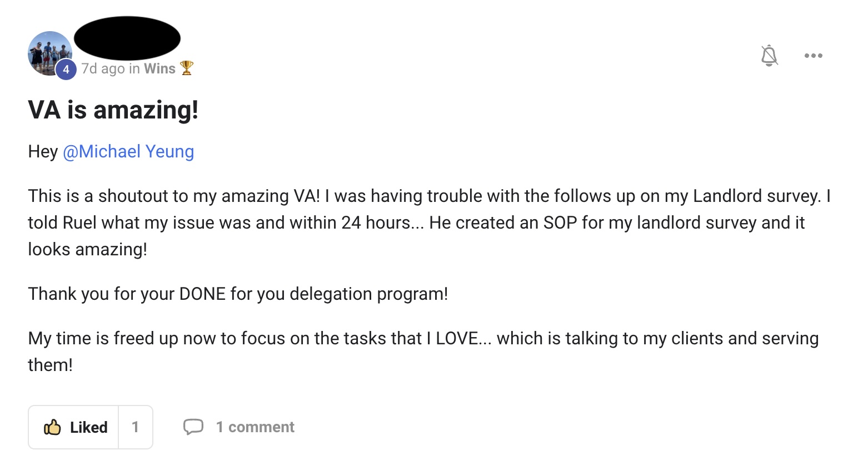Open the 1 comment link
The width and height of the screenshot is (868, 455).
(255, 427)
